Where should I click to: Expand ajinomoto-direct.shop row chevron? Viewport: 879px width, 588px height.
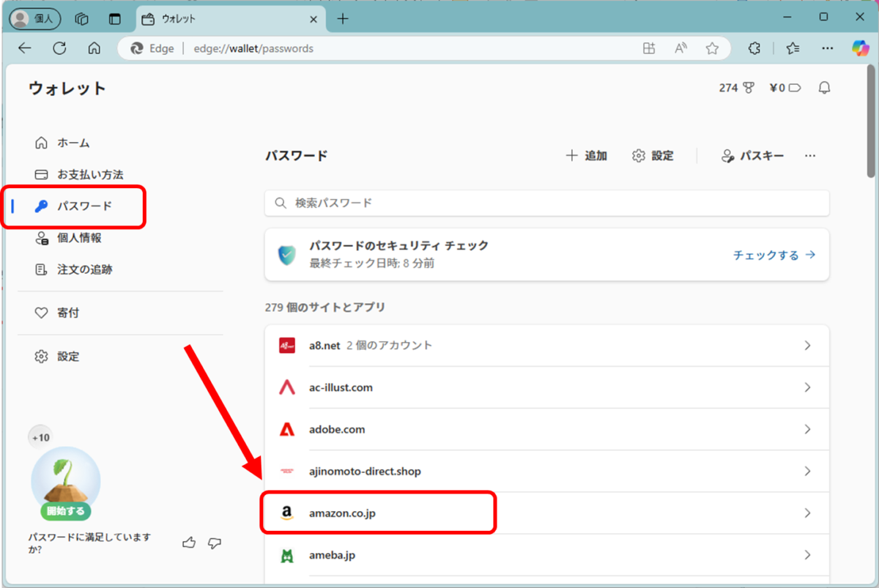coord(807,471)
